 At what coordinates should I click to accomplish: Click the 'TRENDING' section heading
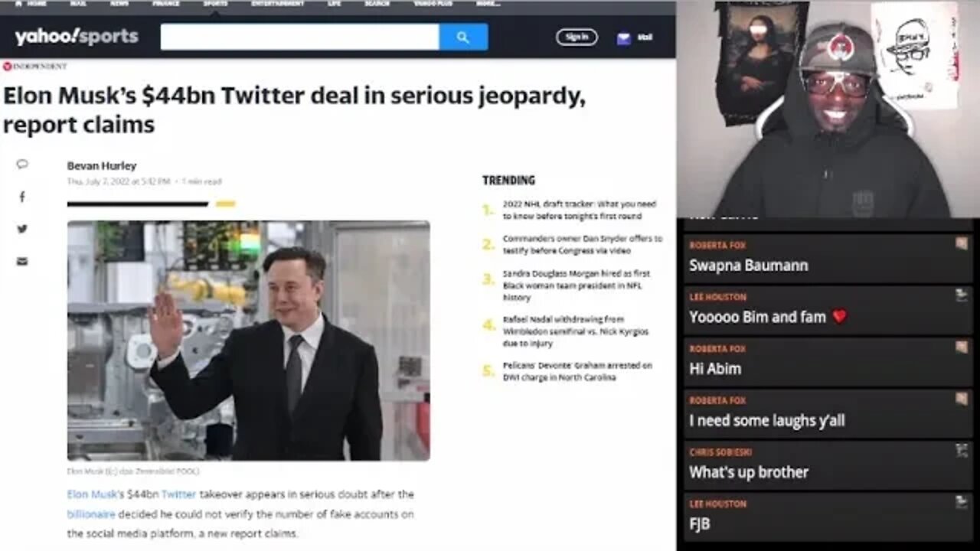click(x=508, y=181)
